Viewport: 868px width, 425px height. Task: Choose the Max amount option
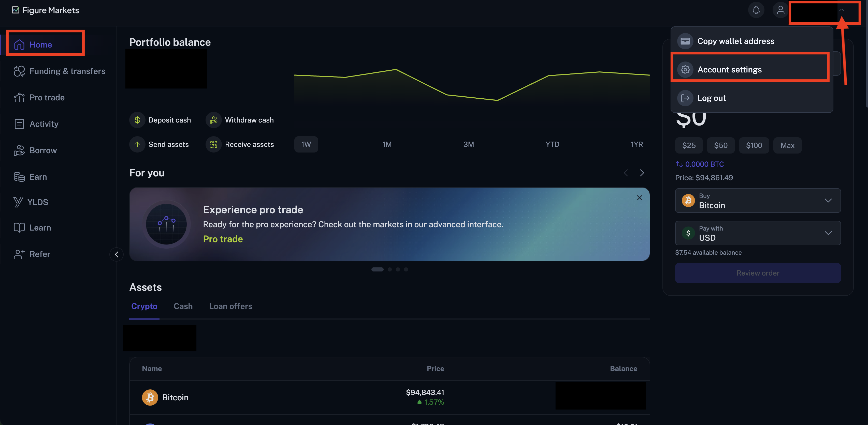(787, 145)
